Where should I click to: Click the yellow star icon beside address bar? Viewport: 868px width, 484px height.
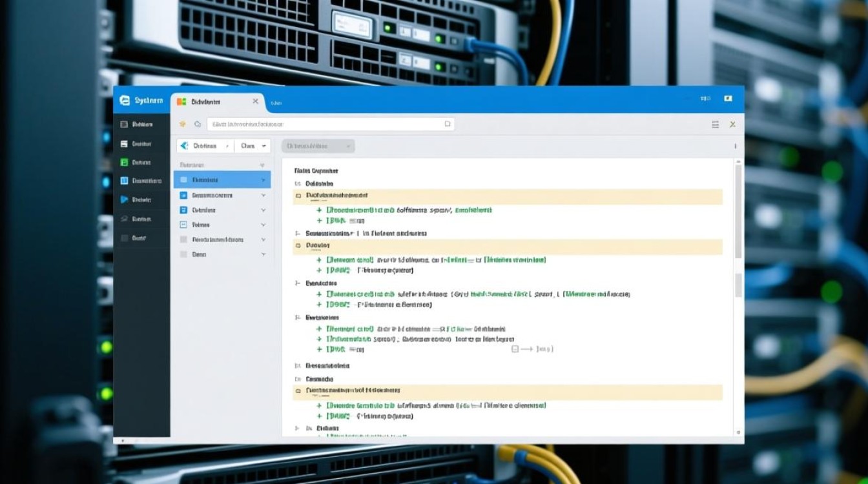183,124
